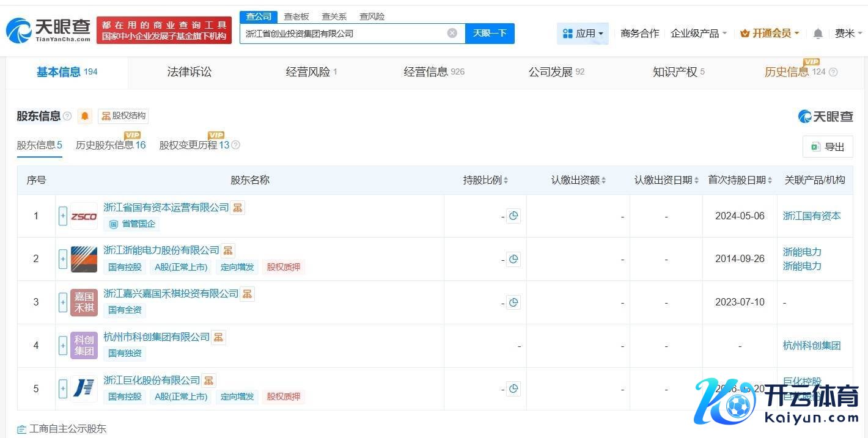The image size is (868, 438).
Task: Open the 应用 dropdown menu
Action: [583, 34]
